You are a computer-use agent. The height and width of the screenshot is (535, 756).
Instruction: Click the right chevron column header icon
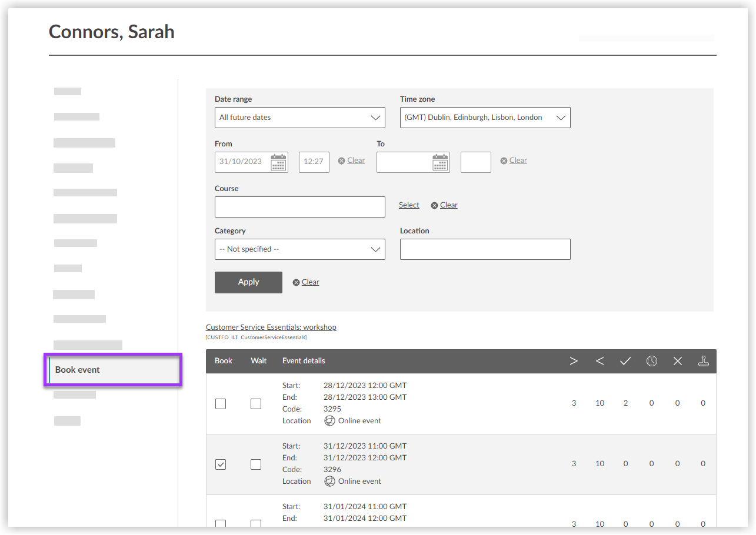click(x=574, y=361)
